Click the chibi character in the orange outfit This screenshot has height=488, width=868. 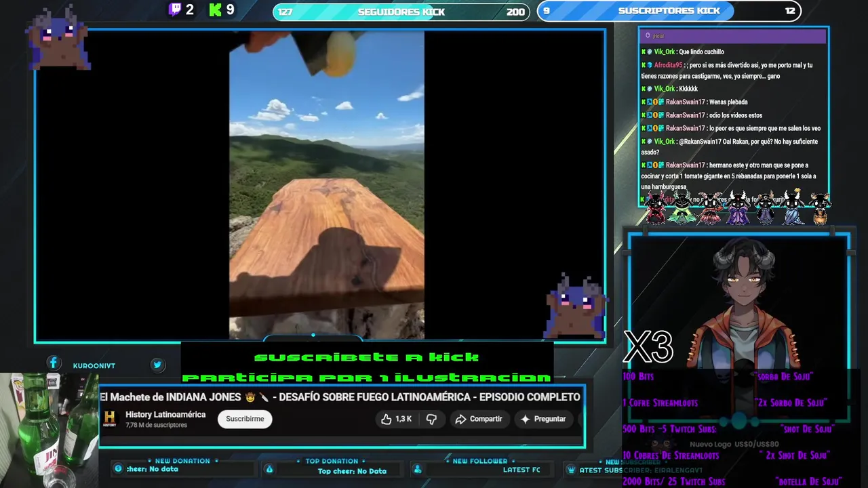pyautogui.click(x=820, y=208)
